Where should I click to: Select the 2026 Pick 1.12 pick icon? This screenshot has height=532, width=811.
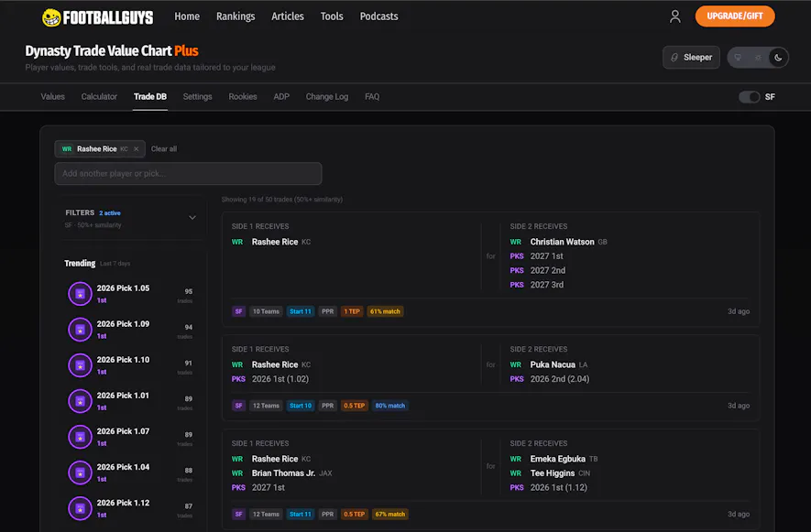[80, 508]
